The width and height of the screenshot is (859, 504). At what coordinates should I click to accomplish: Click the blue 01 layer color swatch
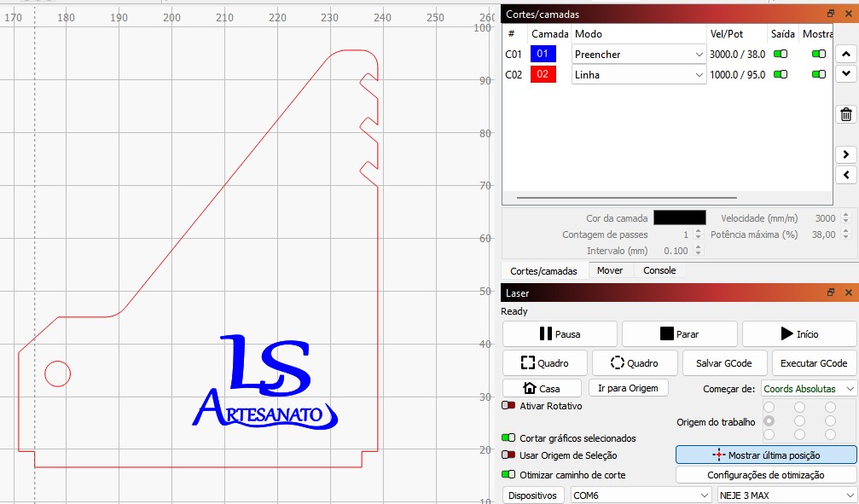(x=543, y=54)
